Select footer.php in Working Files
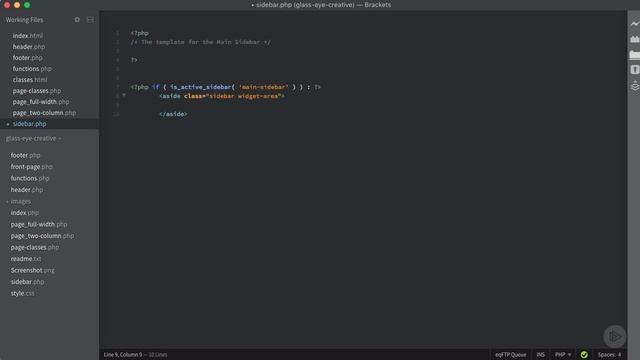The image size is (640, 360). tap(27, 58)
